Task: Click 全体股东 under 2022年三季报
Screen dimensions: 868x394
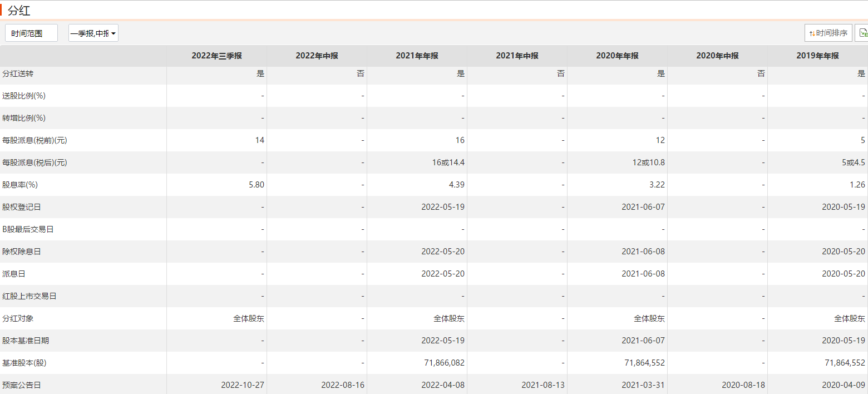Action: (249, 318)
